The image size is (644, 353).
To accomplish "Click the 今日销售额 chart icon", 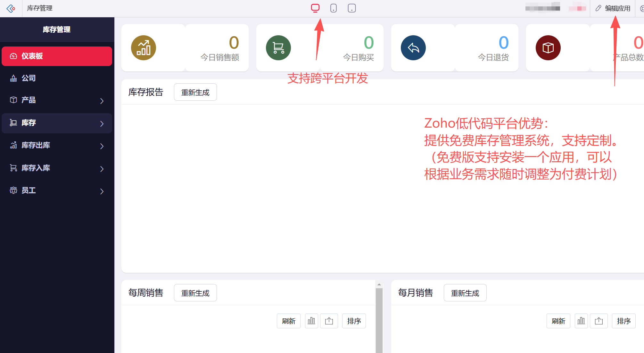I will [x=143, y=48].
